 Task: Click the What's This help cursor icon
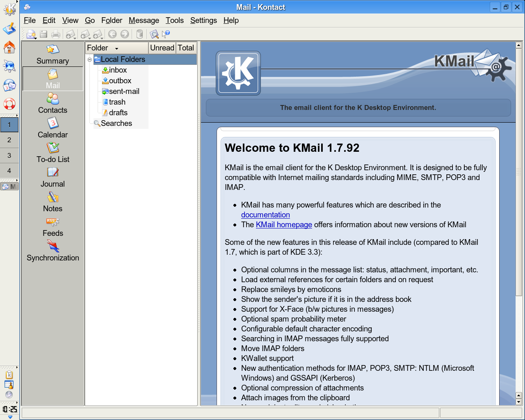tap(166, 34)
